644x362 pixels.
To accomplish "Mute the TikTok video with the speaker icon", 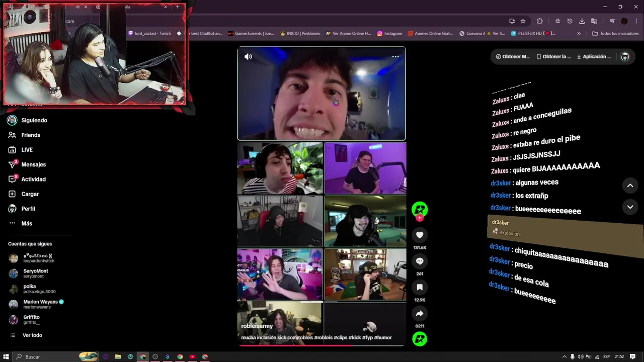I will 248,57.
